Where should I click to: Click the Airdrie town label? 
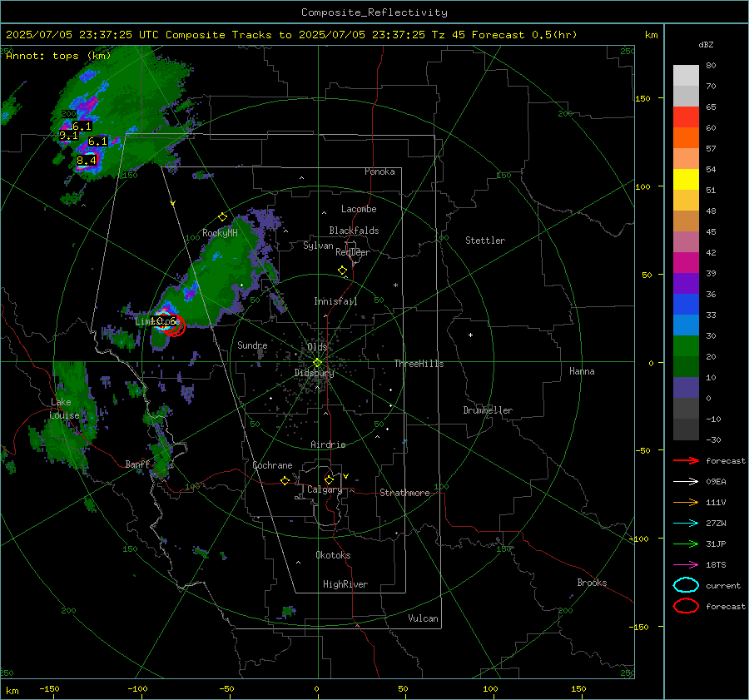(x=328, y=444)
